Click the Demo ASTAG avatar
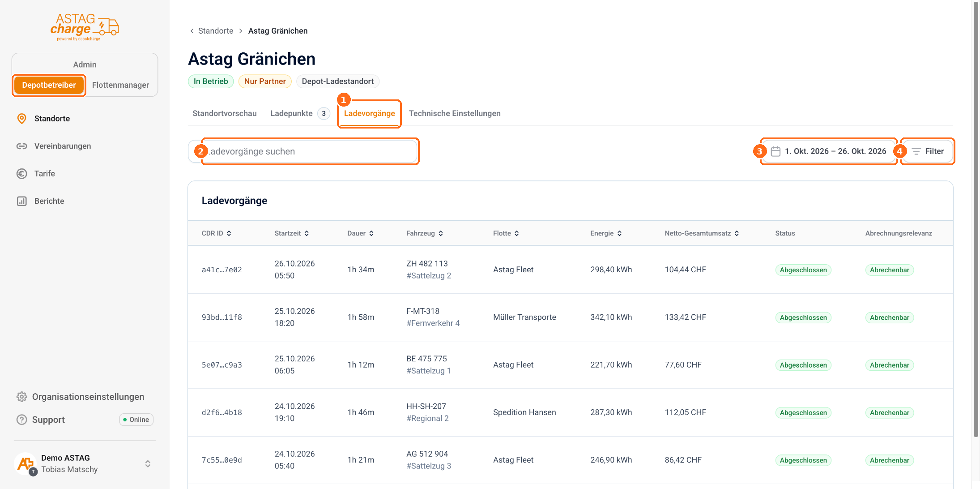 (x=26, y=463)
